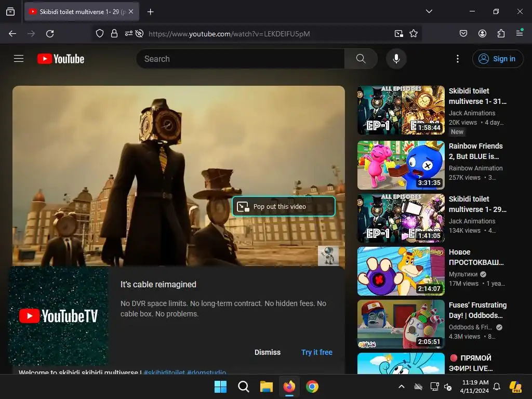This screenshot has height=399, width=532.
Task: Open the list all tabs dropdown
Action: coord(429,11)
